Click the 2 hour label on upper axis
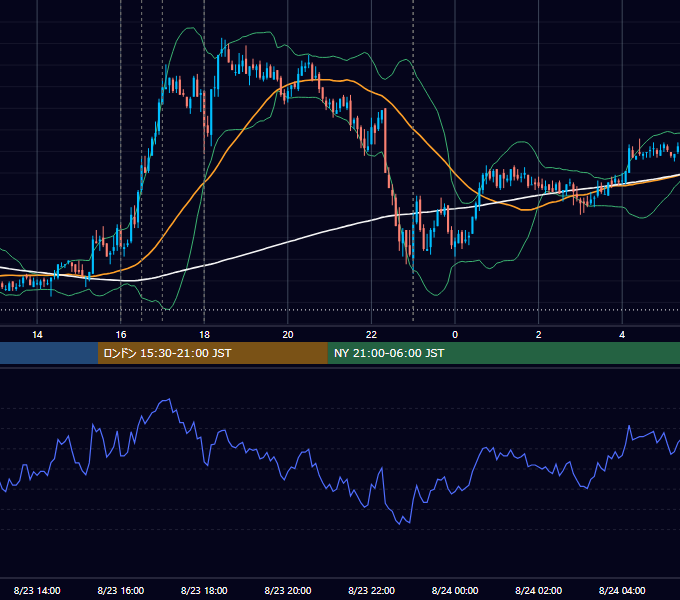The image size is (680, 600). click(539, 335)
